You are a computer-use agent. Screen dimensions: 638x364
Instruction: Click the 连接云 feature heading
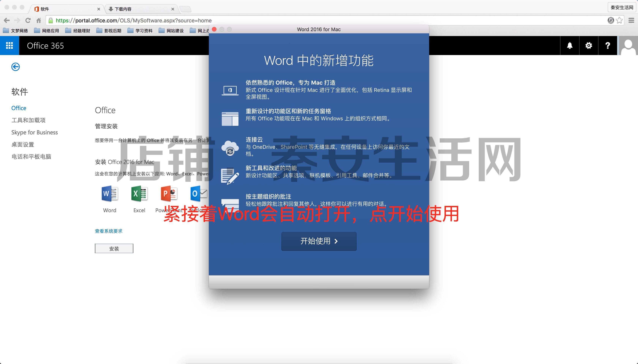point(254,139)
